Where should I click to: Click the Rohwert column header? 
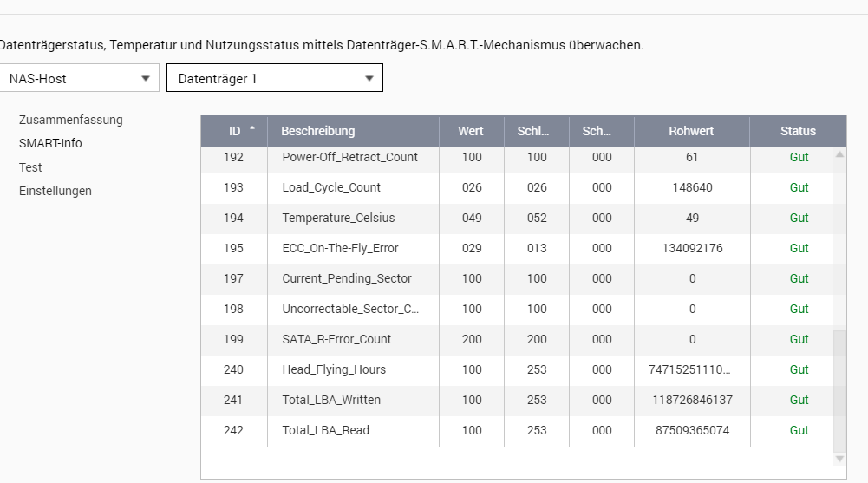(691, 131)
